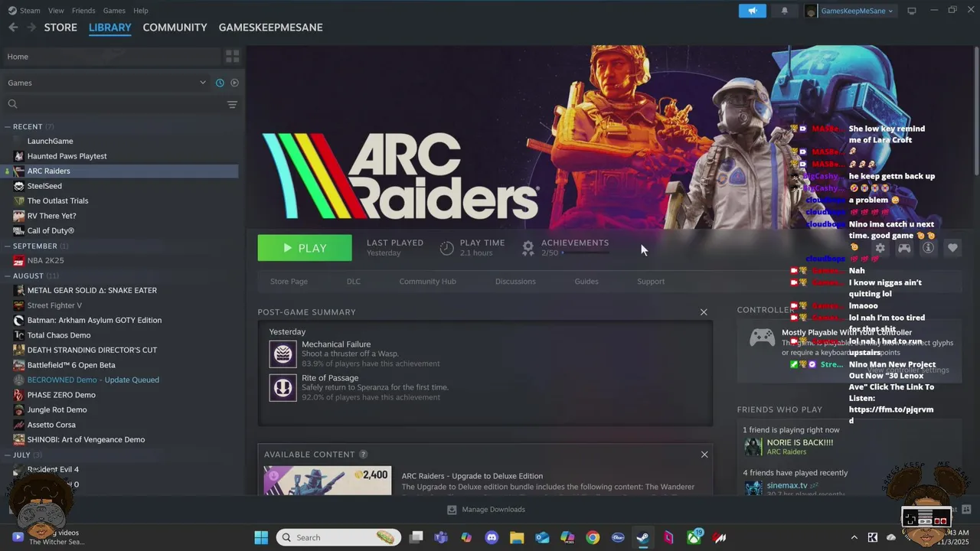
Task: Click the game info icon
Action: [928, 248]
